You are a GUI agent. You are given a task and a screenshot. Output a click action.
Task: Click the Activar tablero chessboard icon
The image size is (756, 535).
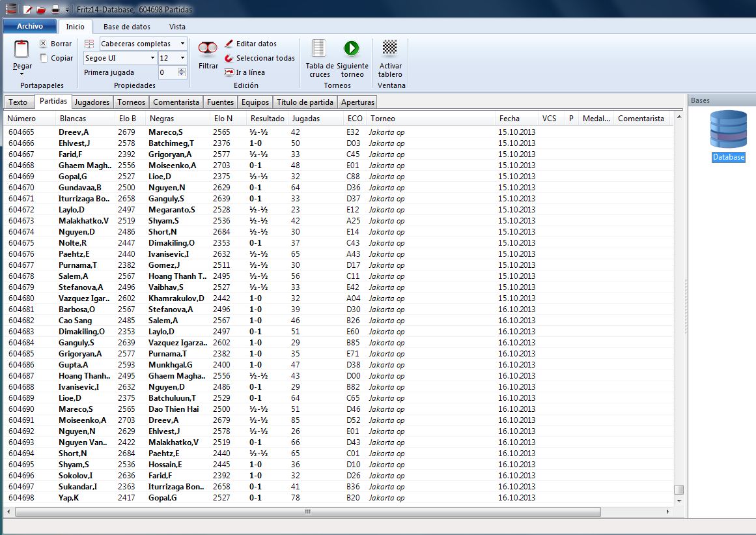389,48
